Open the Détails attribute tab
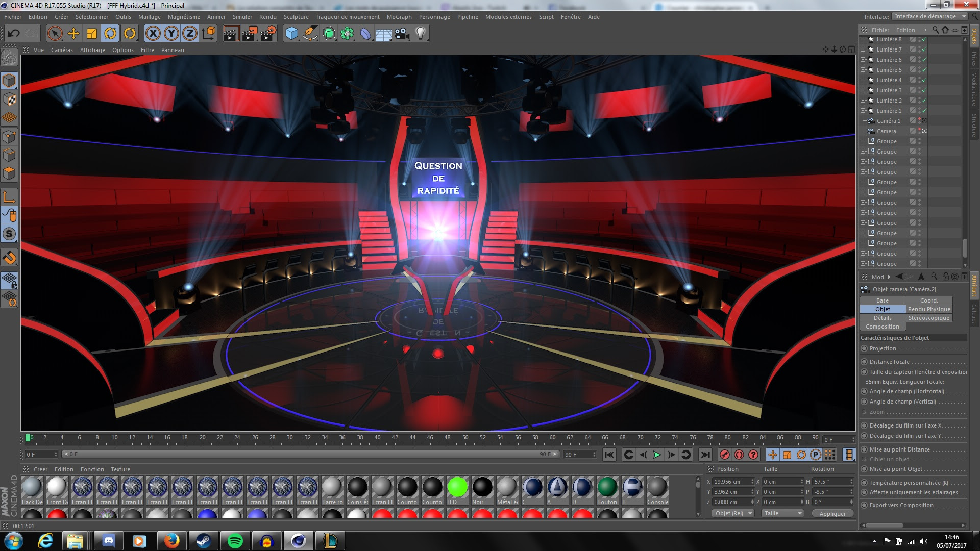This screenshot has height=551, width=980. [883, 318]
